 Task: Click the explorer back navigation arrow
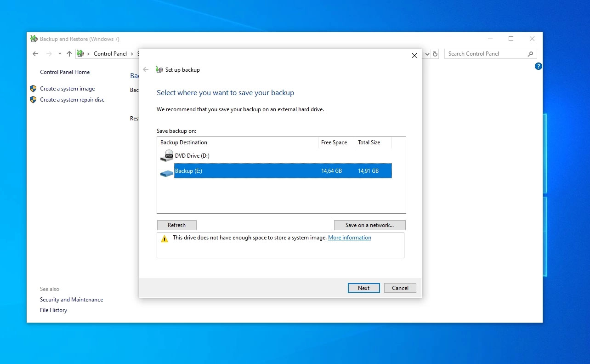pos(35,54)
